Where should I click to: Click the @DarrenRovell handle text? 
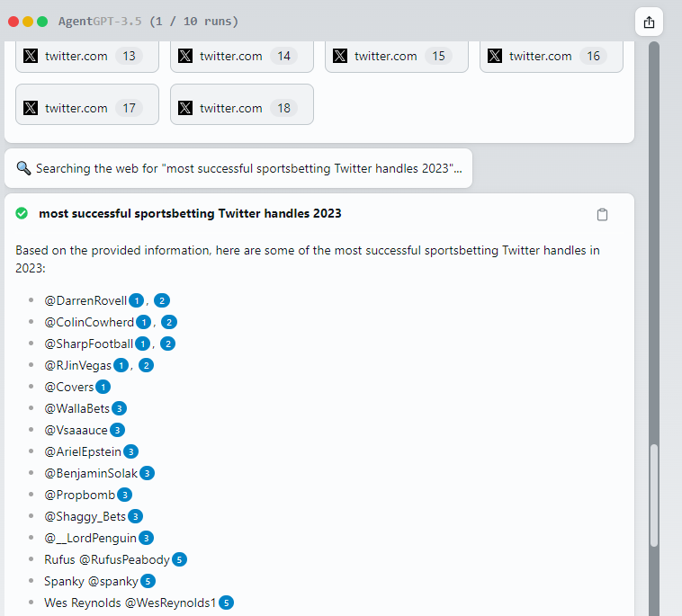[x=85, y=300]
